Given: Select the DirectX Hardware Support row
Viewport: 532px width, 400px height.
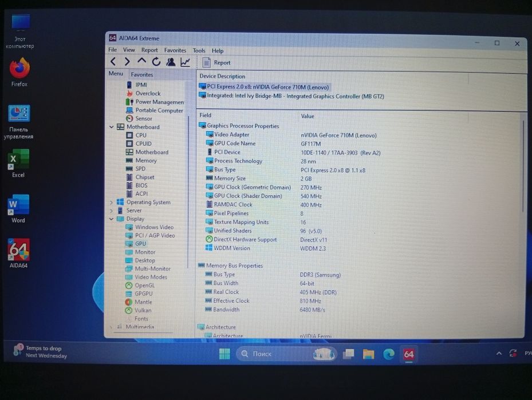Looking at the screenshot, I should point(266,239).
